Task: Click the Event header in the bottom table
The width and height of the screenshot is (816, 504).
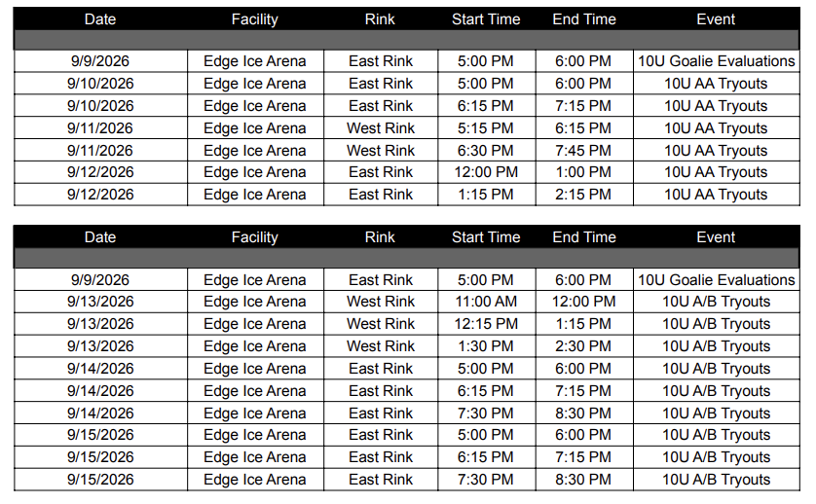Action: coord(716,237)
